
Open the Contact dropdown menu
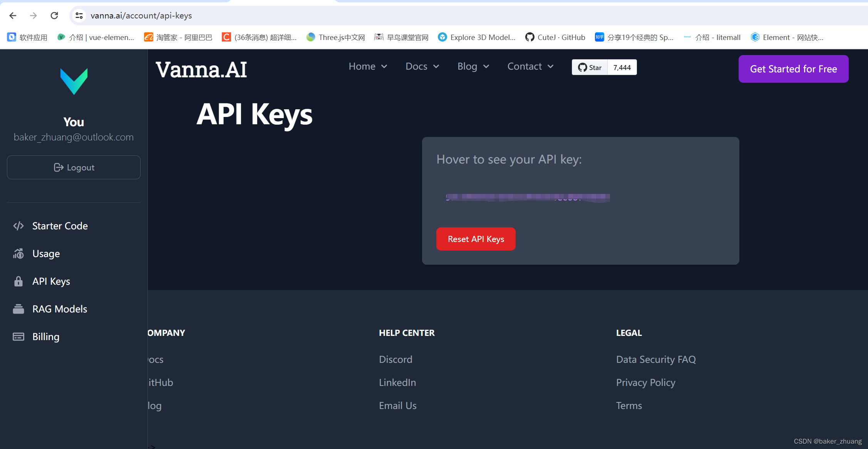point(530,67)
